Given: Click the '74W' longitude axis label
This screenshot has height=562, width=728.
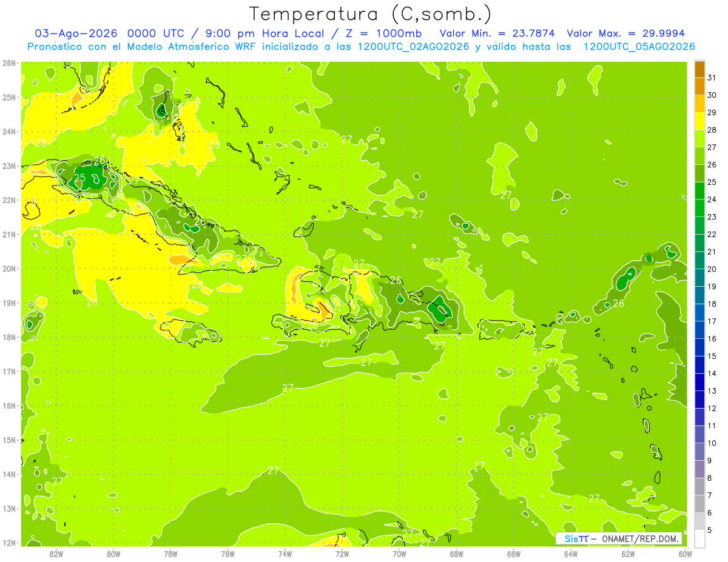Looking at the screenshot, I should tap(285, 554).
